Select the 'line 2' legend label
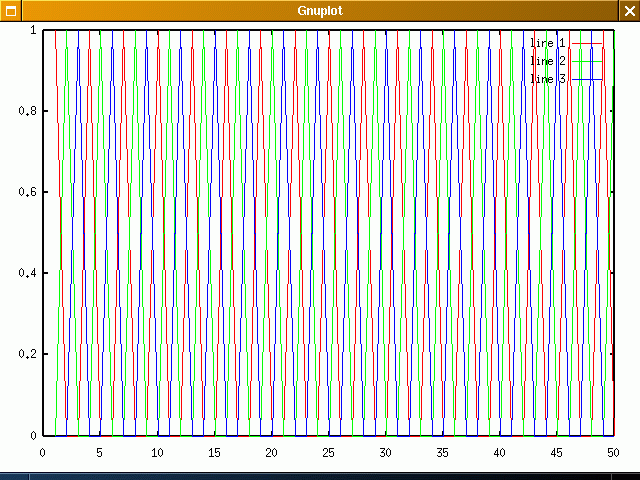 [547, 61]
